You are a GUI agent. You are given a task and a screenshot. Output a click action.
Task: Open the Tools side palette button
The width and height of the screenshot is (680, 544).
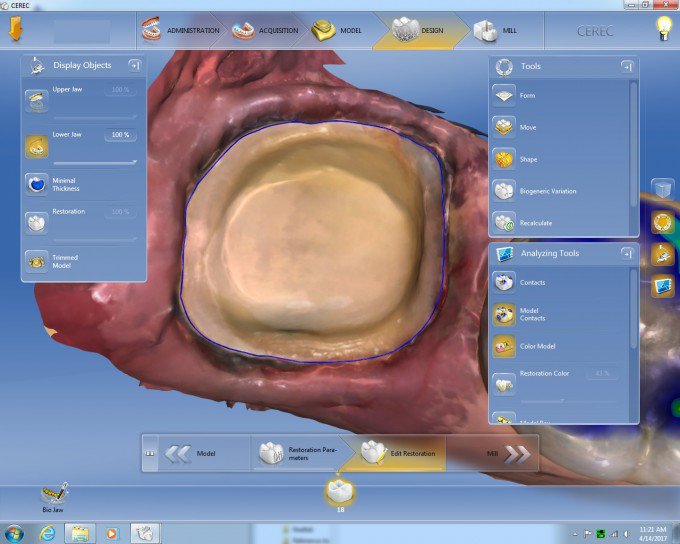[x=663, y=223]
